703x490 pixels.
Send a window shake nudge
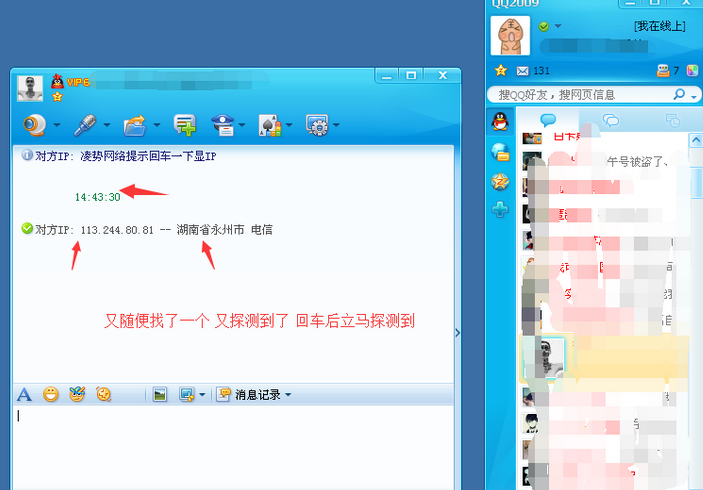coord(104,395)
